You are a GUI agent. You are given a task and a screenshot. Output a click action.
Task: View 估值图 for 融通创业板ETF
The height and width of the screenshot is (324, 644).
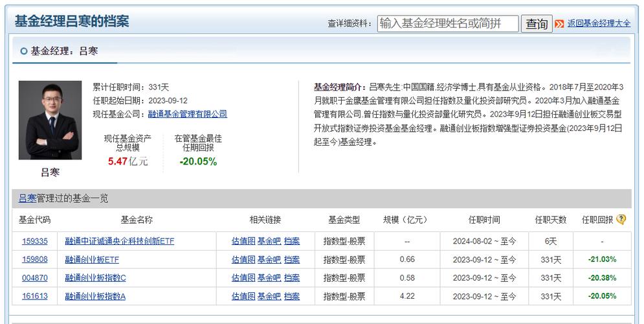(x=243, y=259)
